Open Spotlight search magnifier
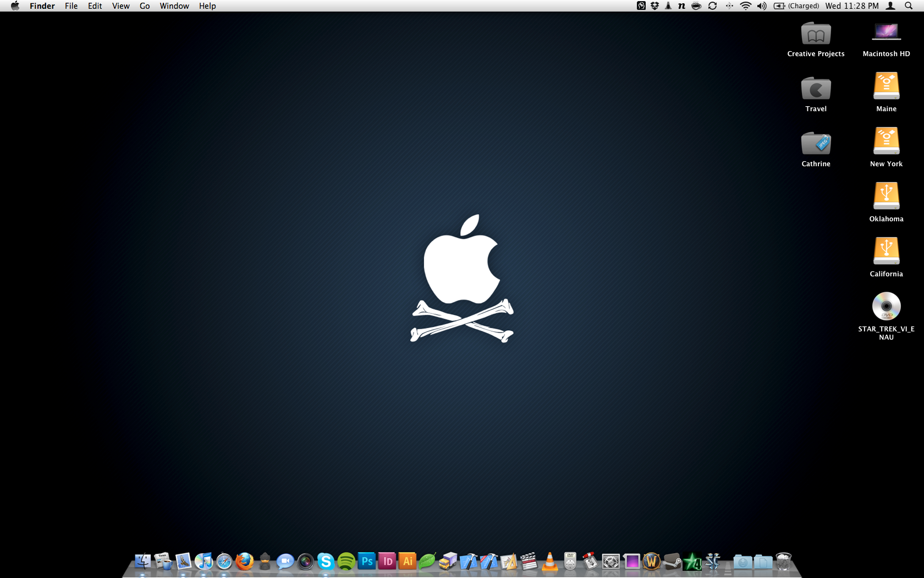The image size is (924, 578). click(909, 6)
